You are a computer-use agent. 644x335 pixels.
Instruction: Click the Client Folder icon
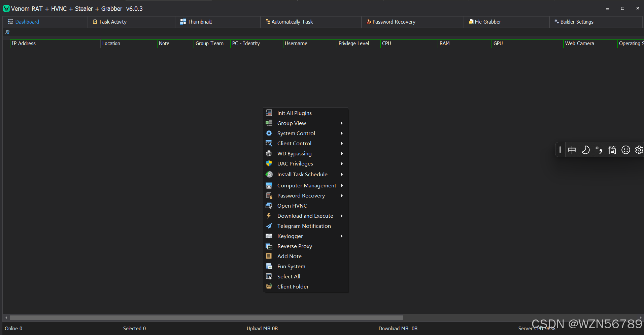pos(269,286)
